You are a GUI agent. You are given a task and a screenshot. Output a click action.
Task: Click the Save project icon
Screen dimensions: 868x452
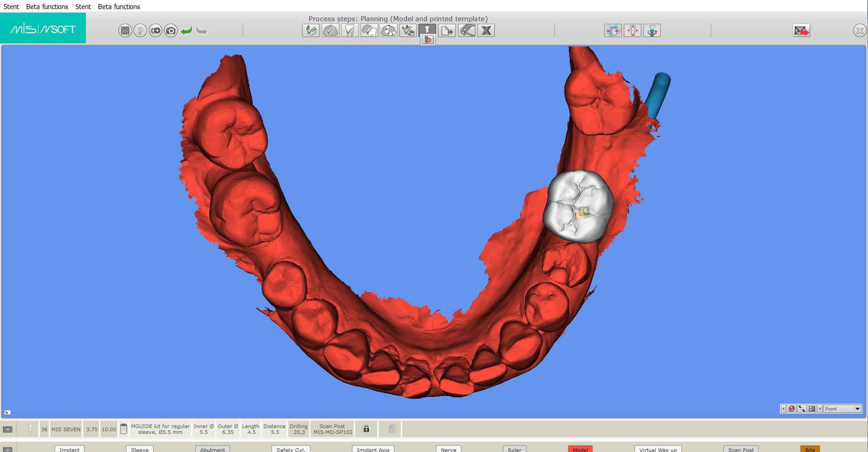pos(125,31)
